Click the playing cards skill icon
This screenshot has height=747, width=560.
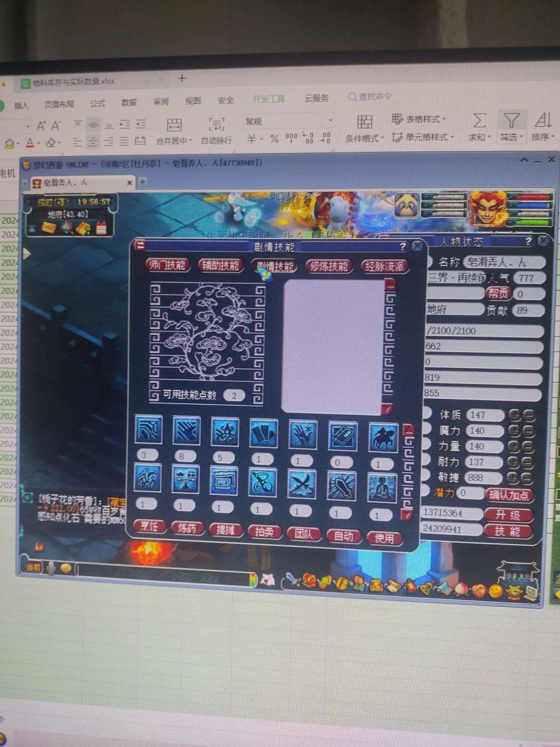point(263,433)
